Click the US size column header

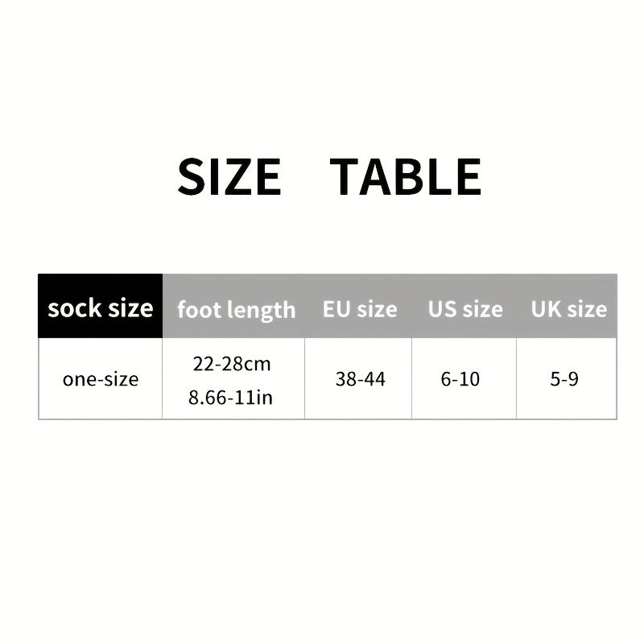point(465,309)
